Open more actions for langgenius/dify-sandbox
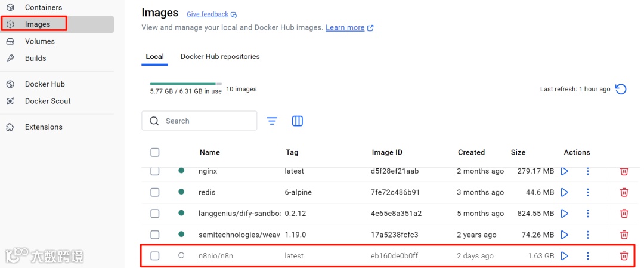 tap(588, 214)
